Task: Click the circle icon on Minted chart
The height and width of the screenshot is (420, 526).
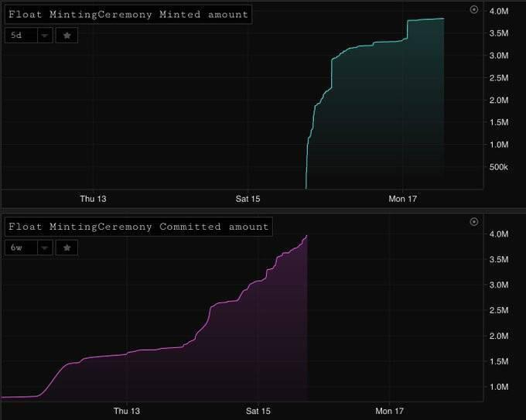Action: [x=474, y=9]
